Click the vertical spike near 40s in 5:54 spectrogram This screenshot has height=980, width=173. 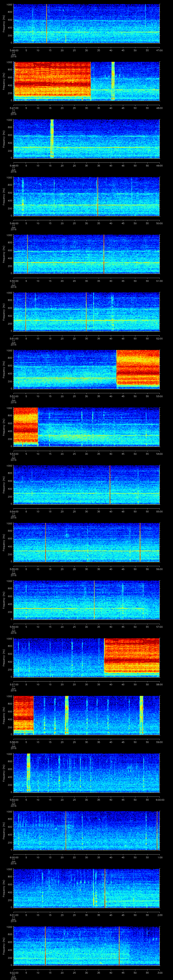click(x=110, y=484)
